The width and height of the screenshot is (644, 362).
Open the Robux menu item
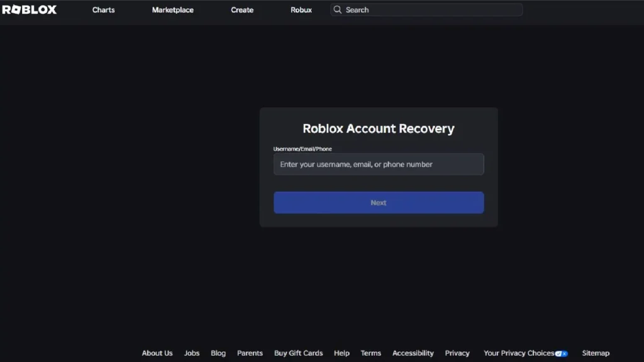[x=301, y=10]
